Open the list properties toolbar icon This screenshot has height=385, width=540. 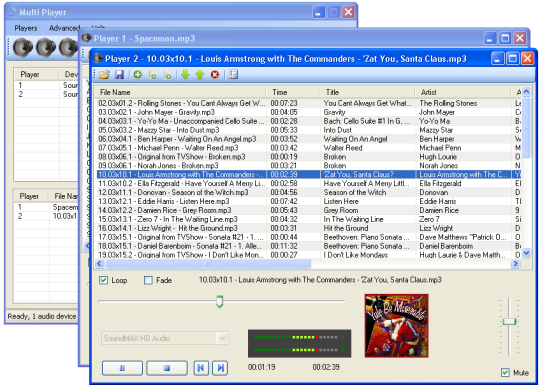coord(233,74)
